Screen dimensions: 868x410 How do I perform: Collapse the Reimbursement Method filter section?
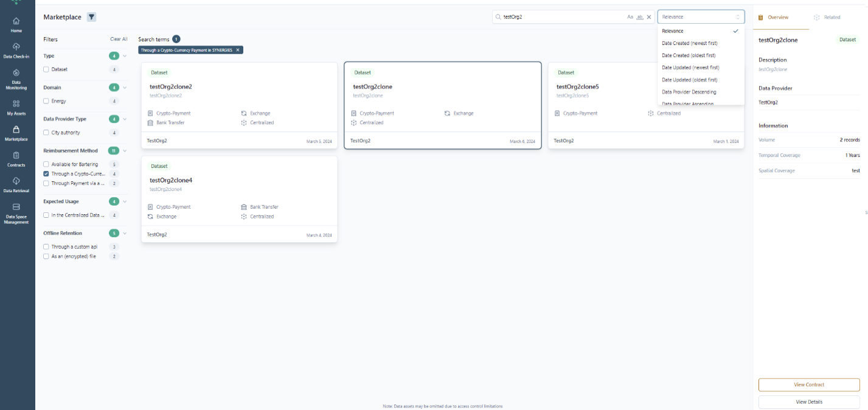(125, 151)
